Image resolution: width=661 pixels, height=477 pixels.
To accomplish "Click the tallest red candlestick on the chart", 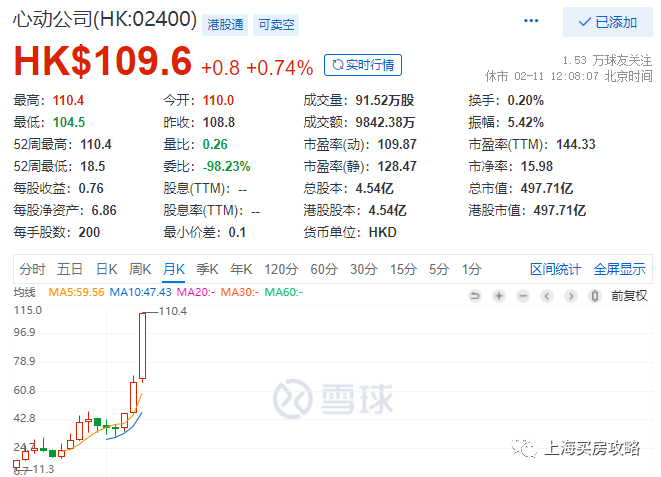I will click(142, 346).
